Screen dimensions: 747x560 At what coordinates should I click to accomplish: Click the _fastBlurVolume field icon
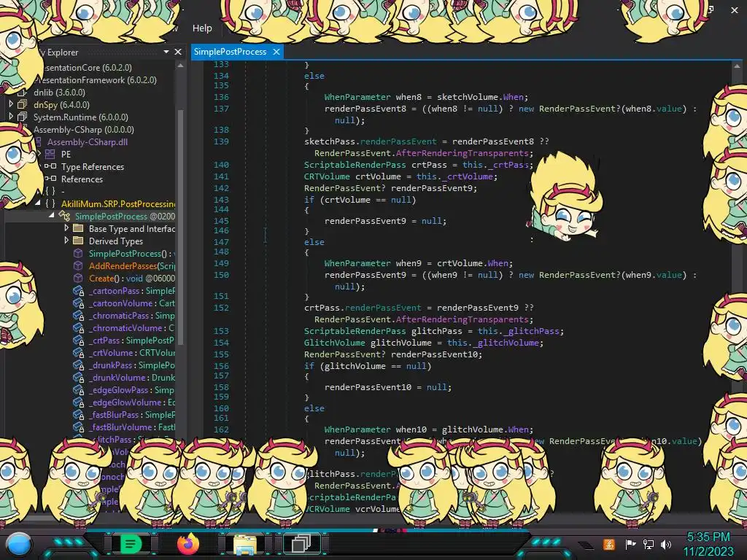point(79,427)
